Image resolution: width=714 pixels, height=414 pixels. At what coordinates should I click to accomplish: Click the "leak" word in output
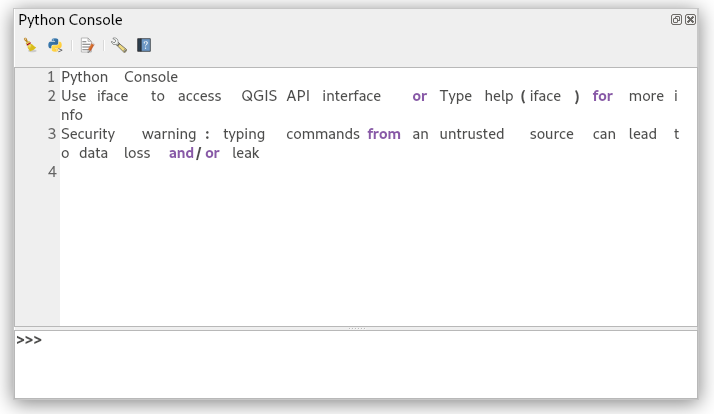point(245,153)
